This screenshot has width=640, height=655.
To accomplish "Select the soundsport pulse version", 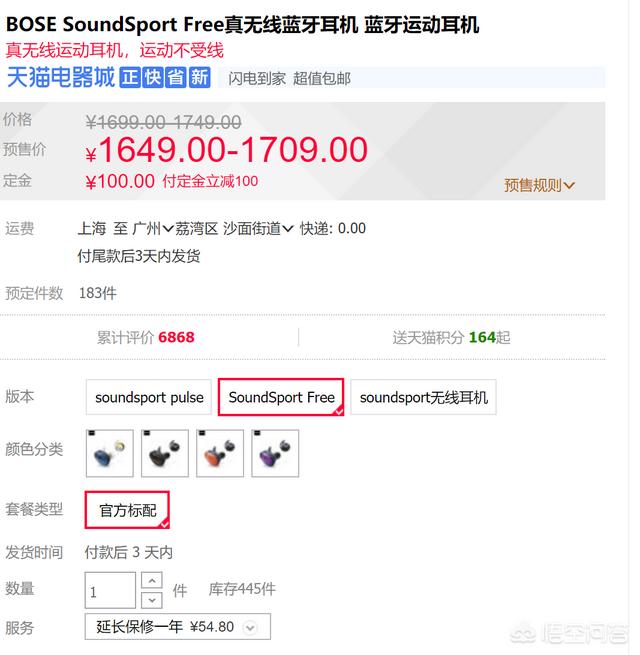I will [x=149, y=397].
